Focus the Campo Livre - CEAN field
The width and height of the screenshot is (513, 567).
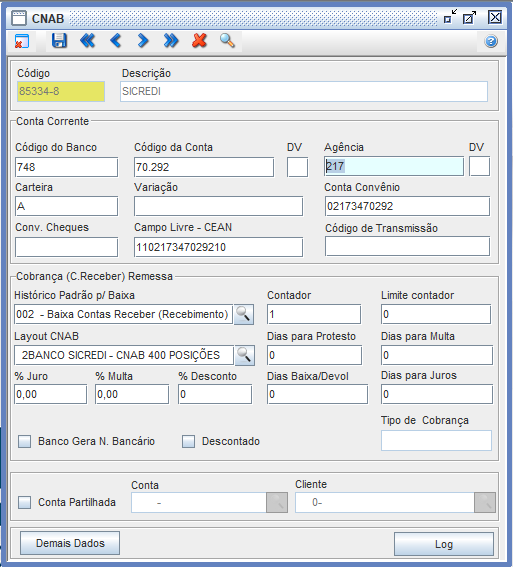coord(218,247)
